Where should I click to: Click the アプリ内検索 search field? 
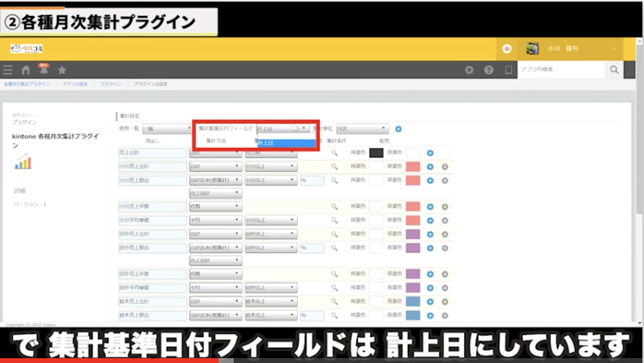click(560, 70)
